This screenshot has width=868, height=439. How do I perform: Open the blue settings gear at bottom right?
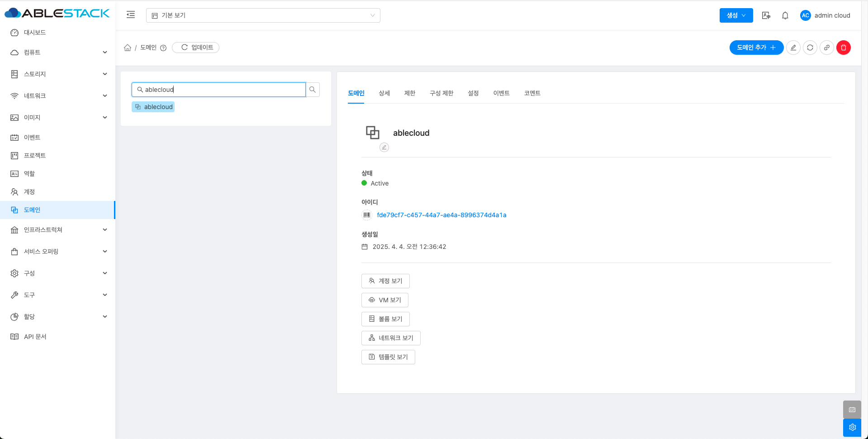click(x=852, y=427)
